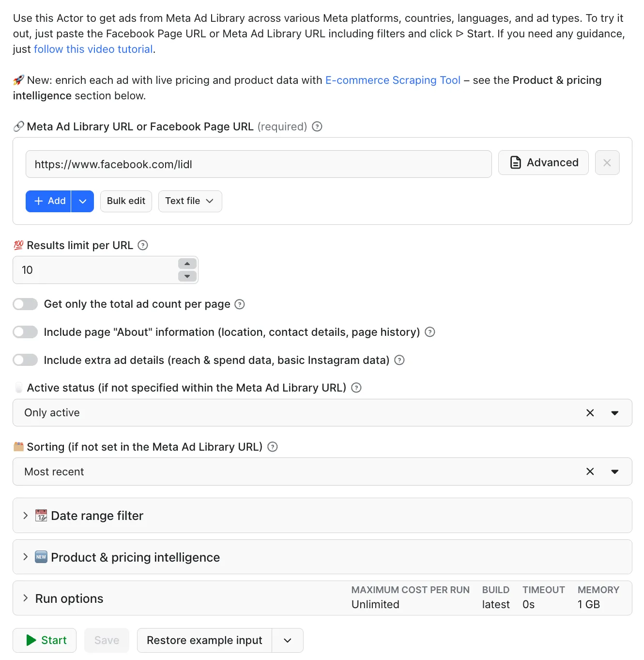Toggle Get only the total ad count per page

pos(25,304)
